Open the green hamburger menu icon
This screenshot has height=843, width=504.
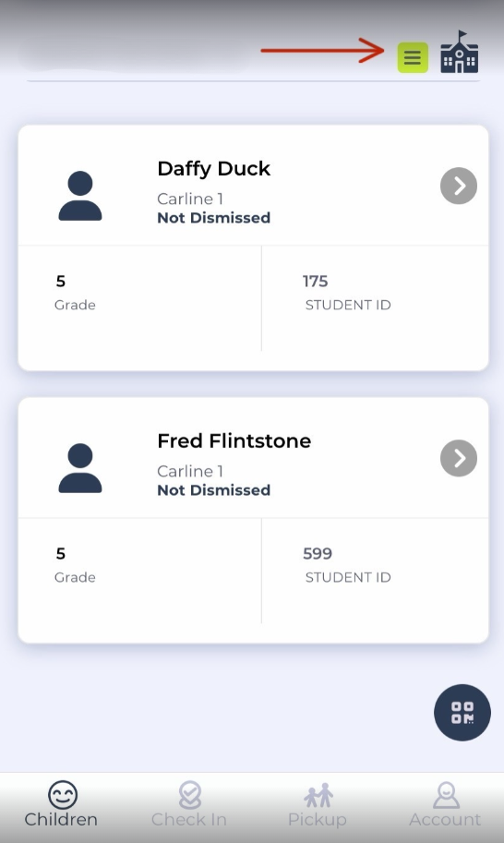point(413,57)
